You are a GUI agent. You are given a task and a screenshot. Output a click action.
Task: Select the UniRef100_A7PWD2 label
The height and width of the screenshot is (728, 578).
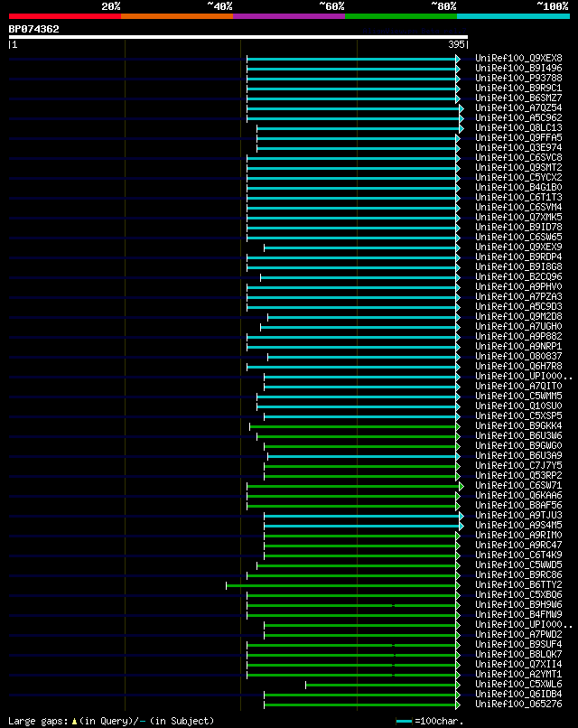(518, 635)
